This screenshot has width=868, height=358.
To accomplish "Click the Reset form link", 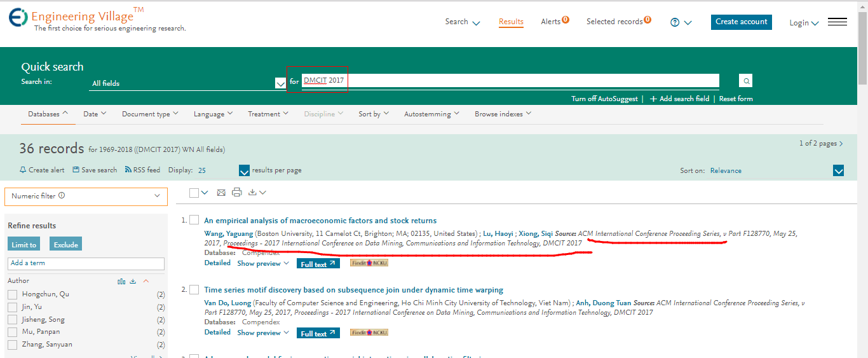I will (x=736, y=99).
